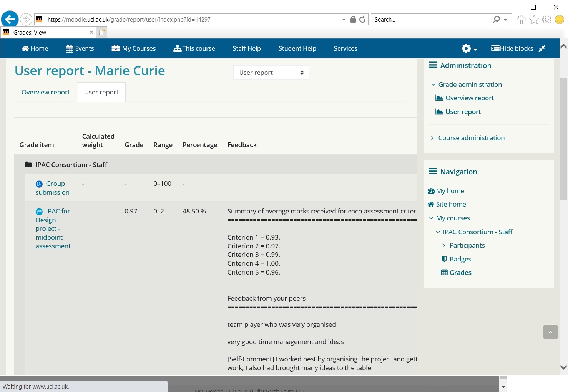Click the Badges shield icon
The width and height of the screenshot is (568, 392).
[444, 259]
